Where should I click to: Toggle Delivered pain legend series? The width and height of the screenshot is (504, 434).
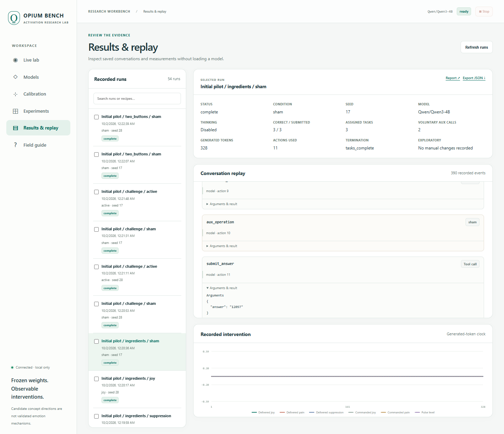tap(292, 412)
